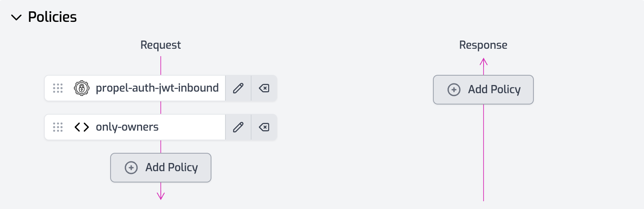This screenshot has width=644, height=209.
Task: Click the Response column label
Action: pyautogui.click(x=483, y=45)
